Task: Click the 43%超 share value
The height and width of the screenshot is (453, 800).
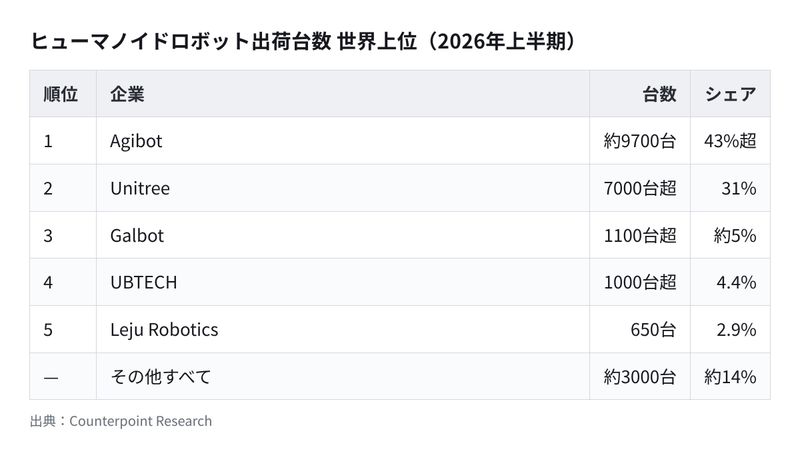Action: coord(730,141)
